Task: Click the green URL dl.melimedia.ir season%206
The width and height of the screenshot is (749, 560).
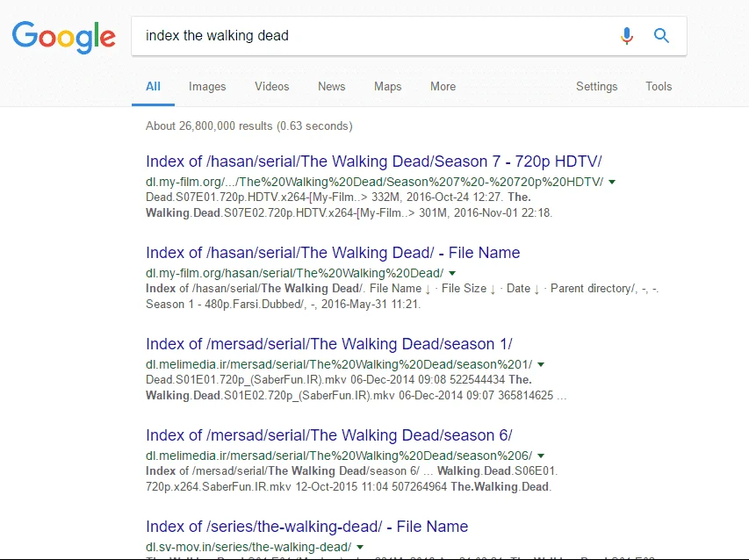Action: pyautogui.click(x=339, y=456)
